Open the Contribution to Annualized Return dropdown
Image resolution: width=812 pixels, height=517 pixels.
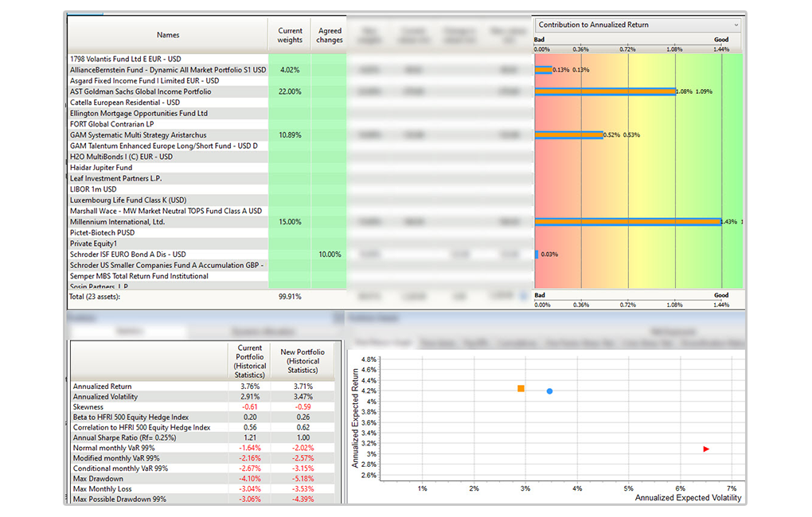pos(638,25)
